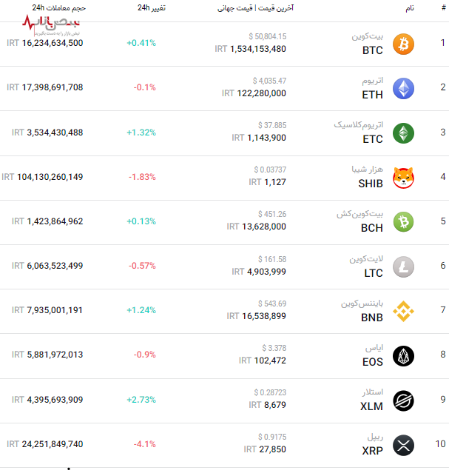Open the SHIB ticker name link
The image size is (449, 476).
[x=371, y=183]
